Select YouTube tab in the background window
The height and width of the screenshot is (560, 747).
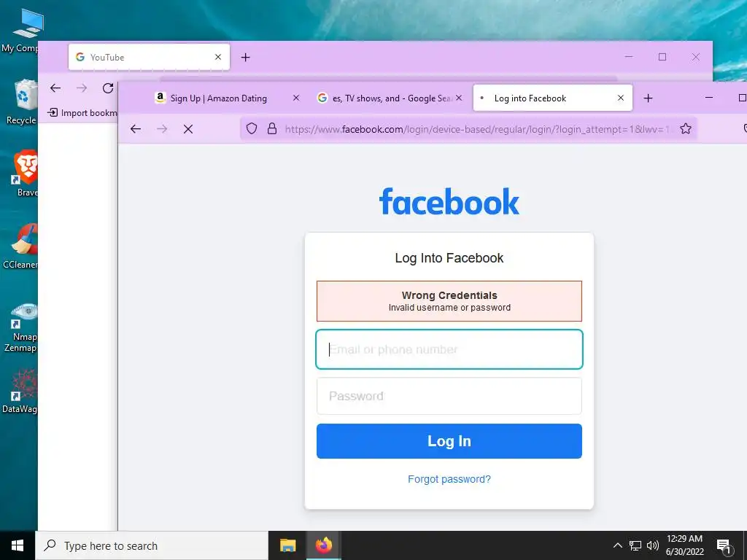[x=149, y=57]
